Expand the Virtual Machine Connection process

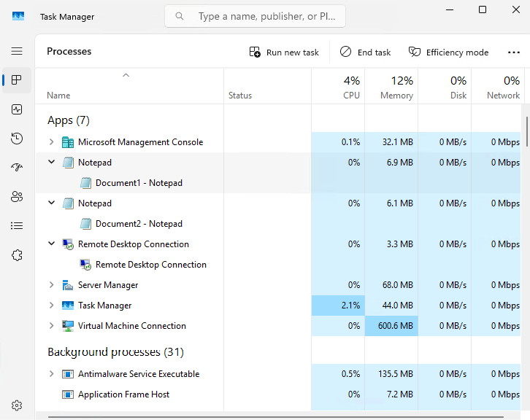51,325
